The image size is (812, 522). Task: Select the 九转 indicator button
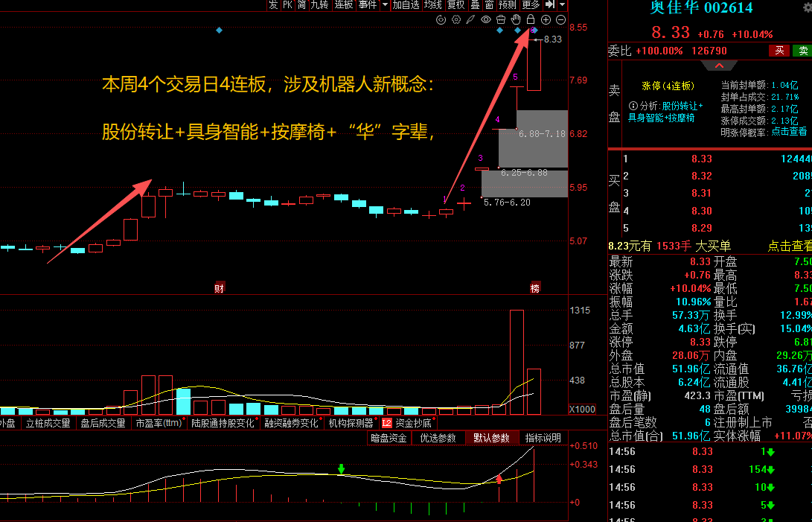tap(319, 4)
